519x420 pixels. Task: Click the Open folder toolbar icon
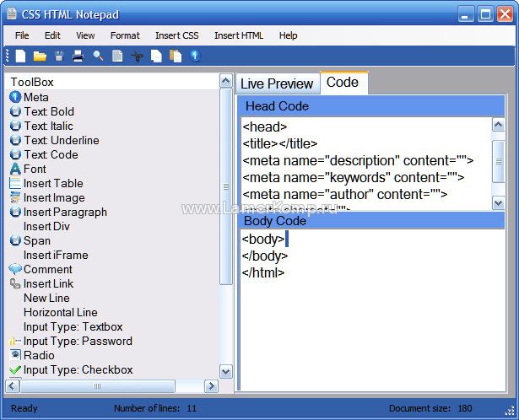click(x=40, y=57)
